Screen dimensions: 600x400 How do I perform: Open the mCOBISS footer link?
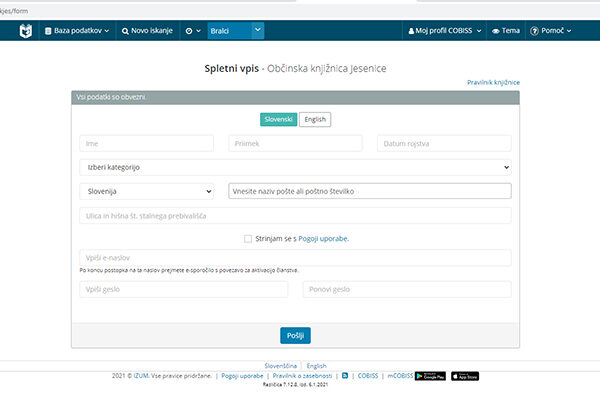click(400, 376)
